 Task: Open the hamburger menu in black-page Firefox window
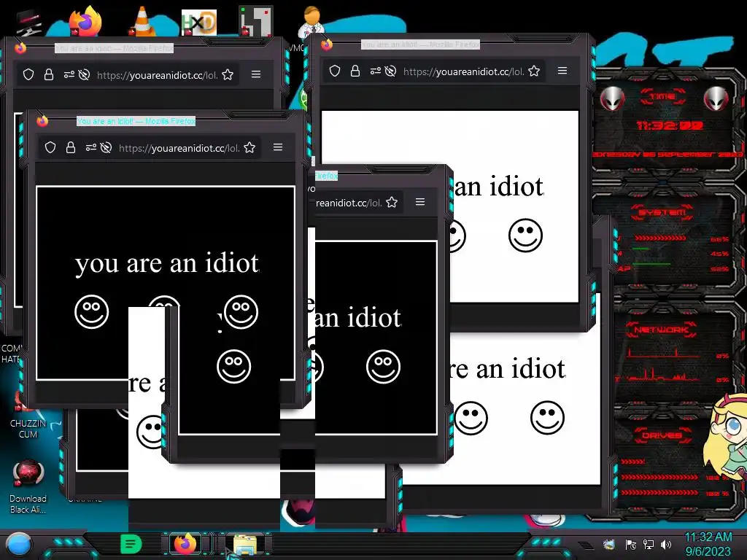tap(278, 147)
